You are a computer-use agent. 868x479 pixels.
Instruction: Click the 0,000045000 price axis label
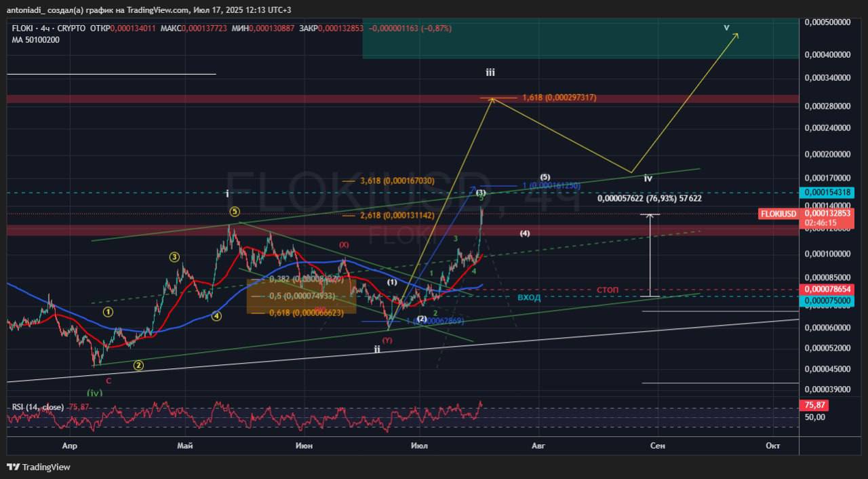[827, 369]
